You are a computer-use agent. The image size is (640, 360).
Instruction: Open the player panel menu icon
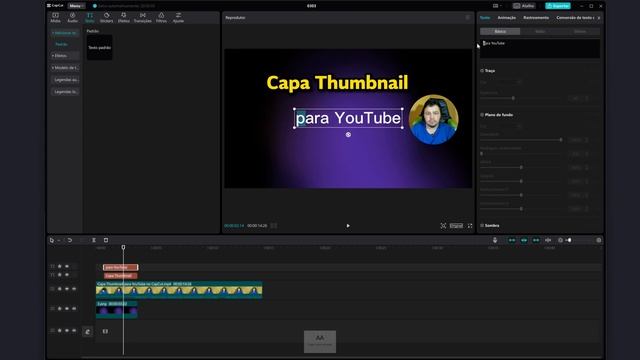click(468, 18)
